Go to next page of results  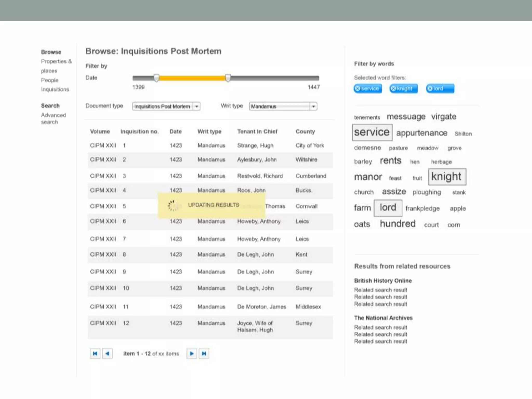coord(192,354)
